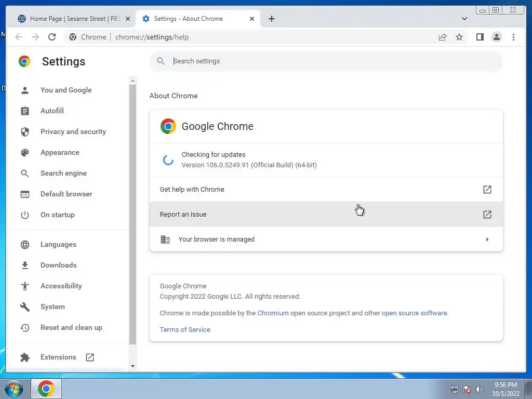This screenshot has height=399, width=532.
Task: Expand the Your browser is managed arrow
Action: [x=487, y=240]
